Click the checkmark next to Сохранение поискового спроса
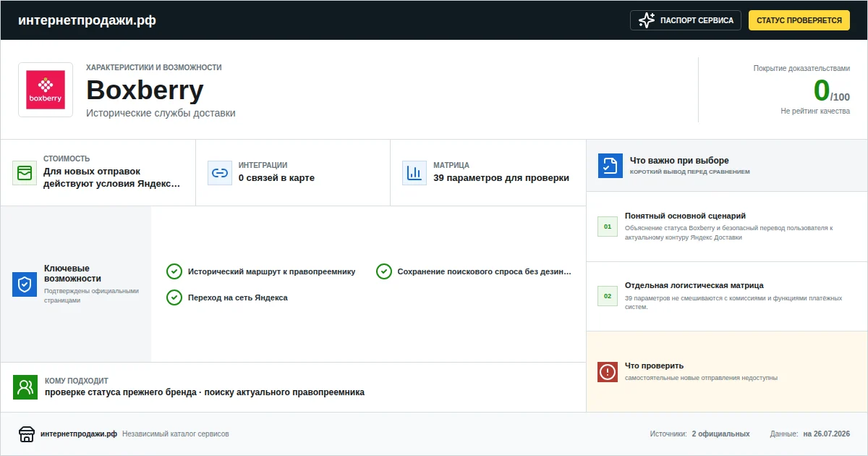This screenshot has width=868, height=456. (384, 271)
